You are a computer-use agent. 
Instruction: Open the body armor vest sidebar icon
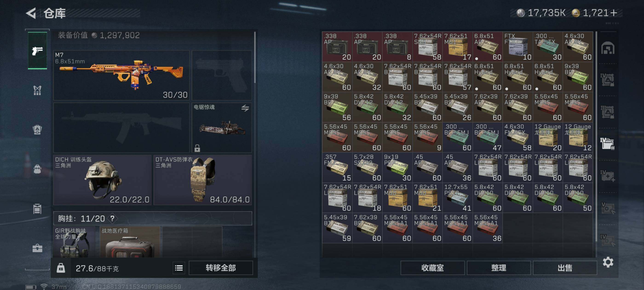[x=37, y=90]
